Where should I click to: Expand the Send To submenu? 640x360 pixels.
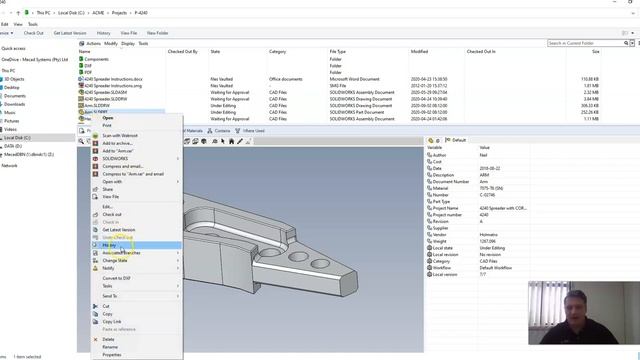point(178,296)
